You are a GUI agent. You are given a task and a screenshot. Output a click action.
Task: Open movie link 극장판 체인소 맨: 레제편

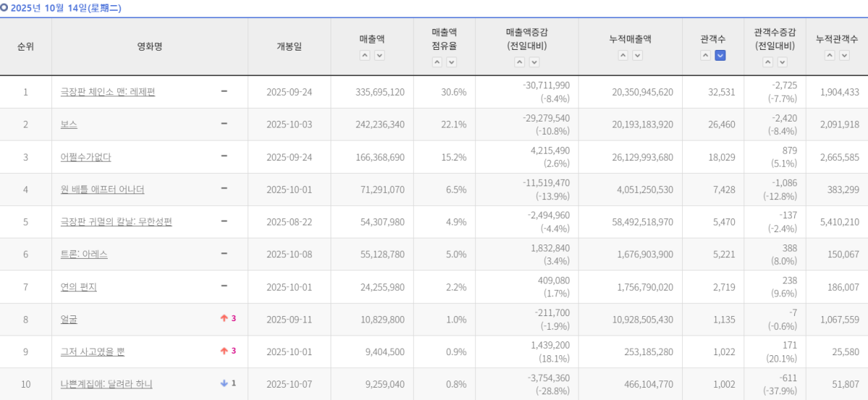click(x=108, y=92)
